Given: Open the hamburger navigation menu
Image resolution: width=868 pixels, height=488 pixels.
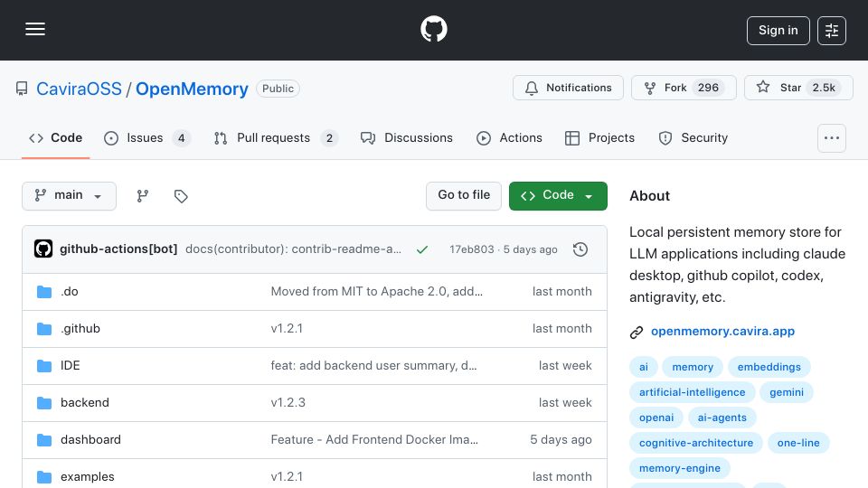Looking at the screenshot, I should [35, 29].
